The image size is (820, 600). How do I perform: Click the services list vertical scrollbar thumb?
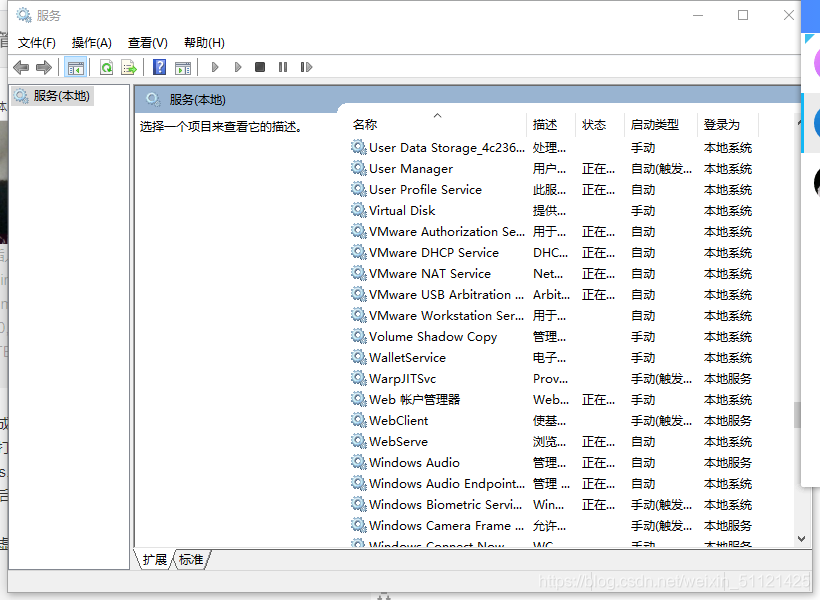point(797,415)
